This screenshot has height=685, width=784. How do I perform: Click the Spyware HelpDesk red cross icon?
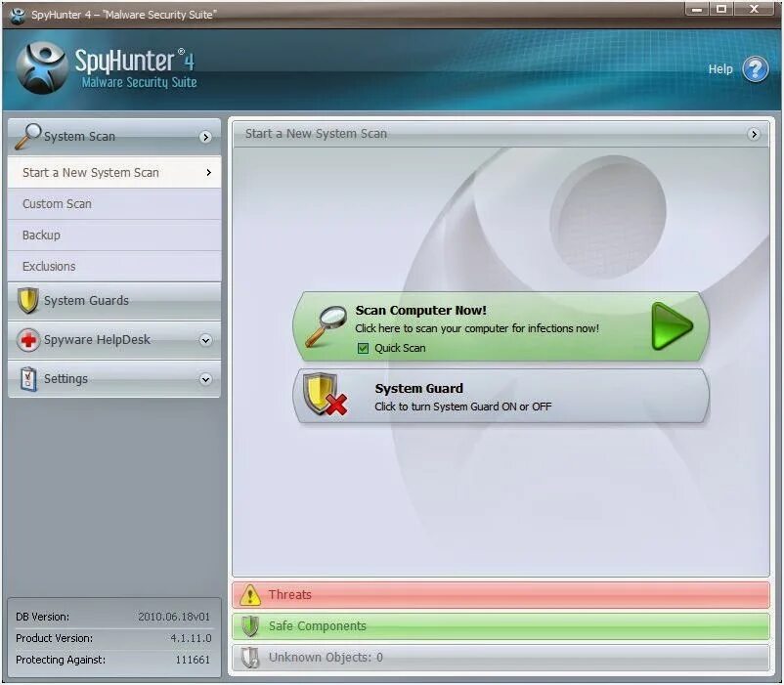pyautogui.click(x=28, y=340)
